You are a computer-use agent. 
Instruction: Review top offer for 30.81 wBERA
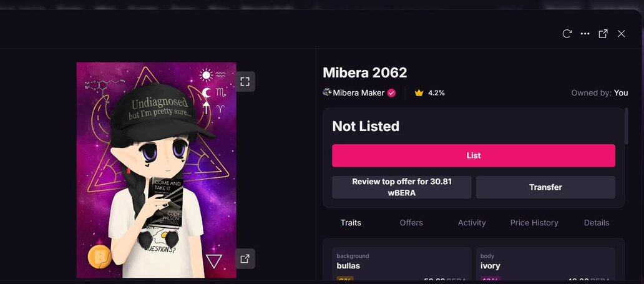point(402,187)
